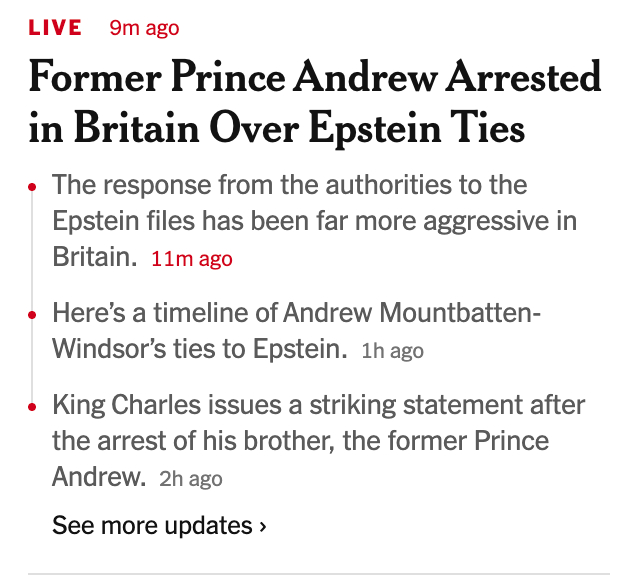Click the chevron after See more updates
The image size is (626, 586).
pos(263,526)
